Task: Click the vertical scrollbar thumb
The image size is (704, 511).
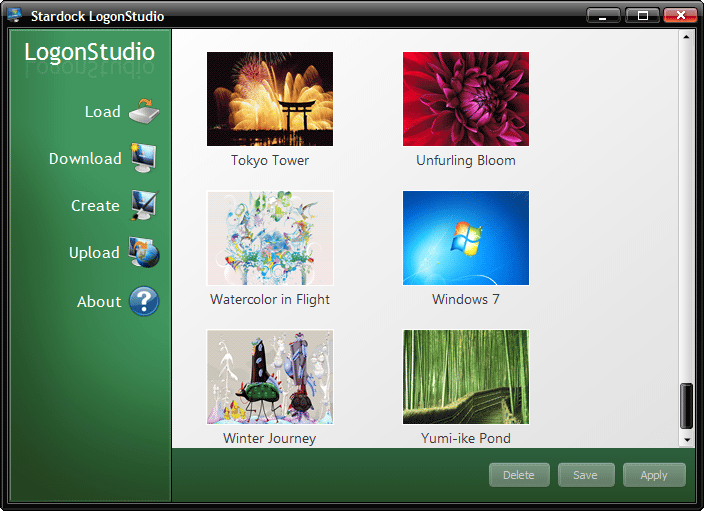Action: coord(686,406)
